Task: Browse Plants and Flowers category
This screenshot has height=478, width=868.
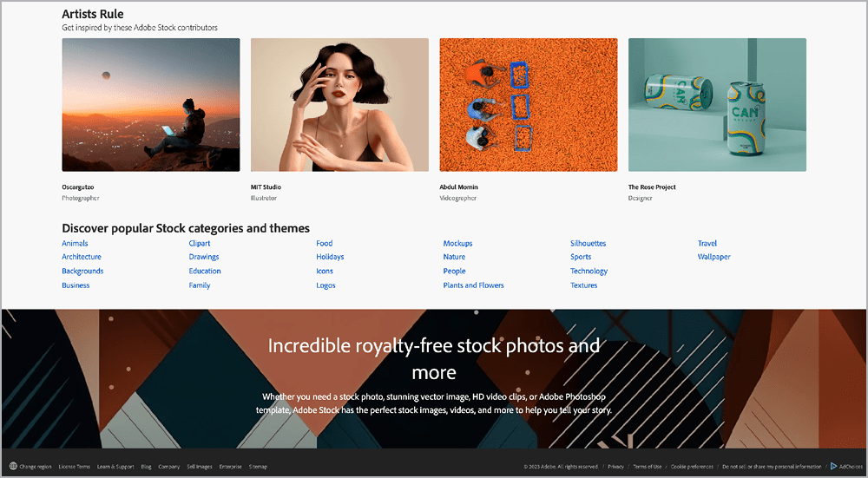Action: click(473, 285)
